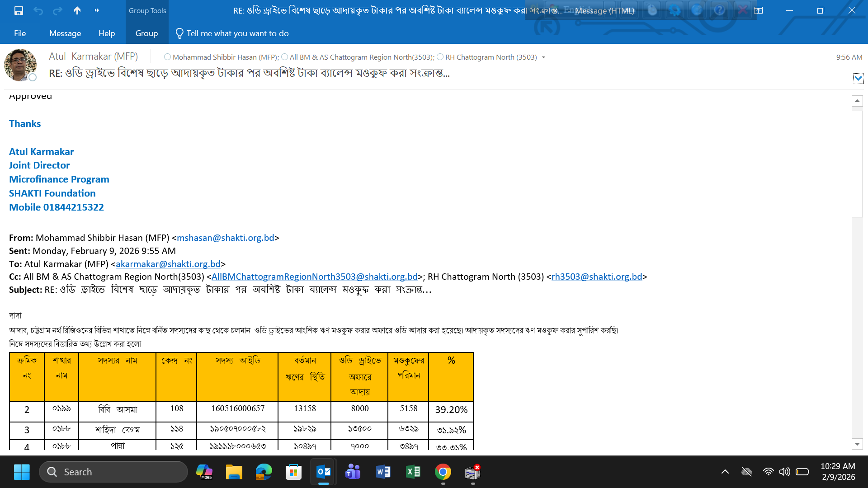Expand the message header chevron

[x=858, y=79]
